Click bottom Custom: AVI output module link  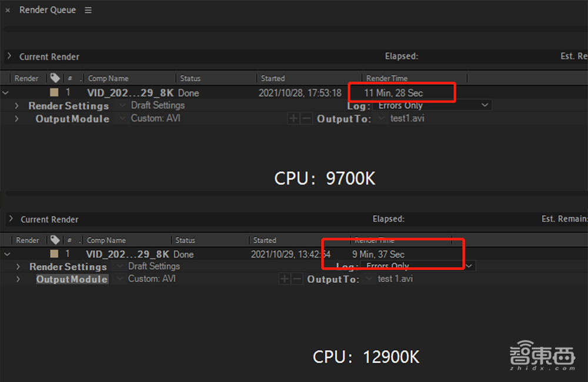152,279
